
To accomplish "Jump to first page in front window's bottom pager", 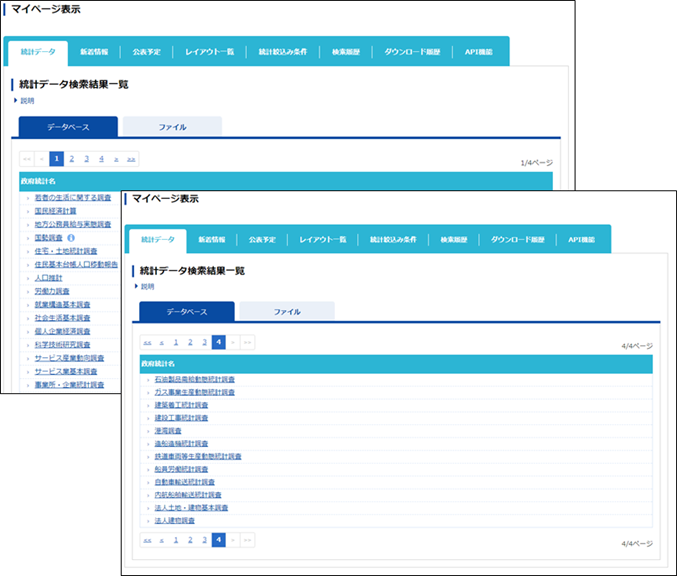I will pos(147,540).
